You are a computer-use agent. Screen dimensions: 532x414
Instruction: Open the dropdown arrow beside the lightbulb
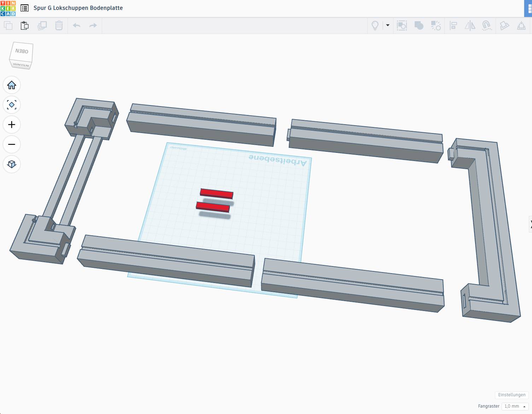[388, 25]
